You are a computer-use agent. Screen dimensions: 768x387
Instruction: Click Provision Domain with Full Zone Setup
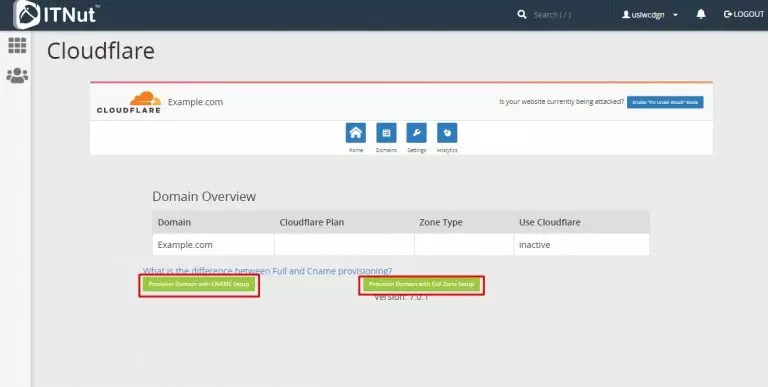(x=421, y=284)
